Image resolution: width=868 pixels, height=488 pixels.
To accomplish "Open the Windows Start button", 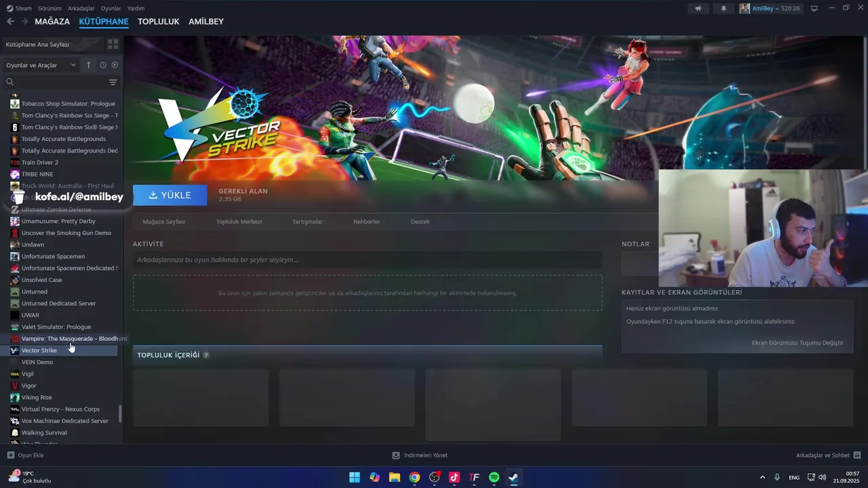I will click(355, 477).
